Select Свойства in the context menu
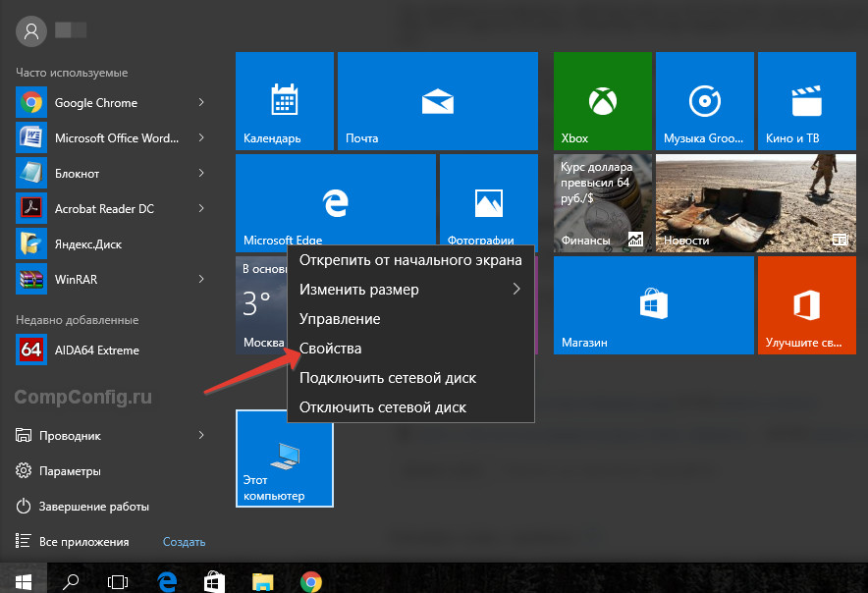The height and width of the screenshot is (593, 868). (x=330, y=349)
